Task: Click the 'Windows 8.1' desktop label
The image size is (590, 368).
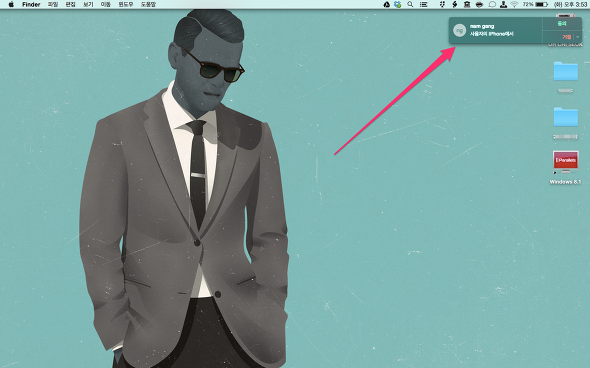Action: point(565,182)
